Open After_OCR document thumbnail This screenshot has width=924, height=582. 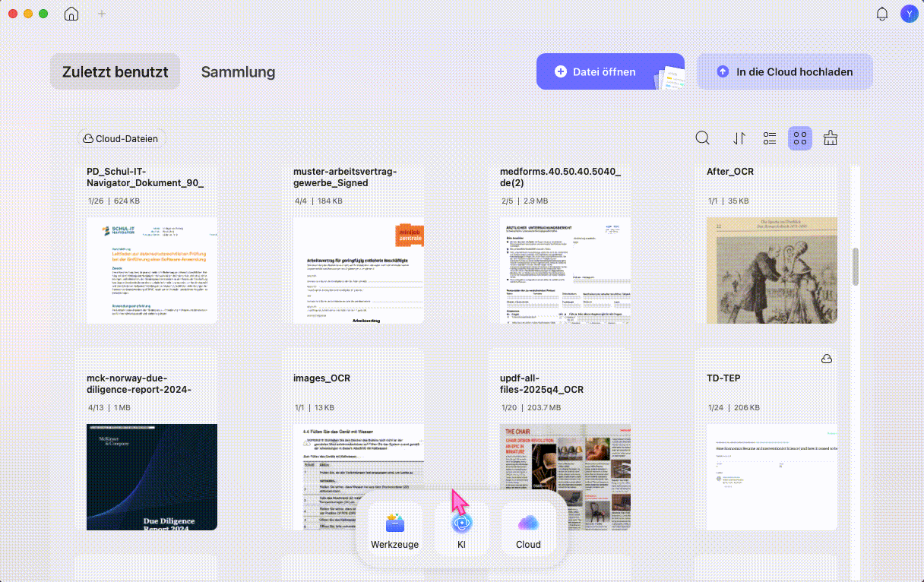point(772,270)
